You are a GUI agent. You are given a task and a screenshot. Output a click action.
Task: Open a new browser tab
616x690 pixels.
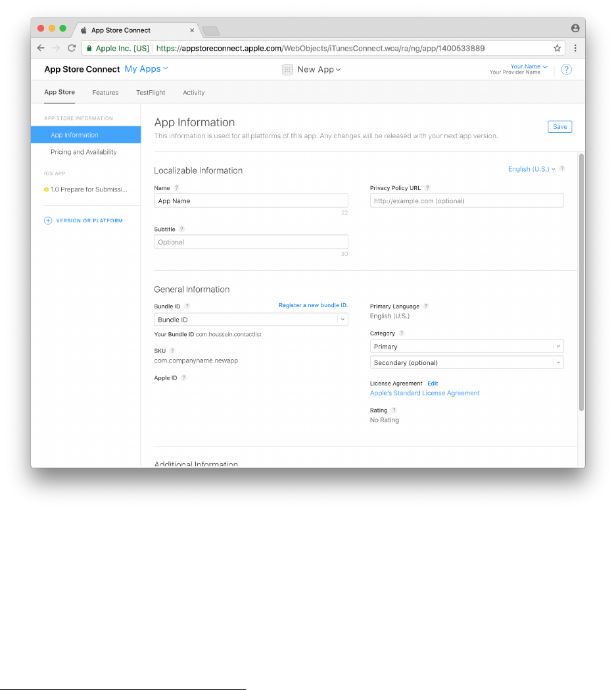(x=210, y=30)
